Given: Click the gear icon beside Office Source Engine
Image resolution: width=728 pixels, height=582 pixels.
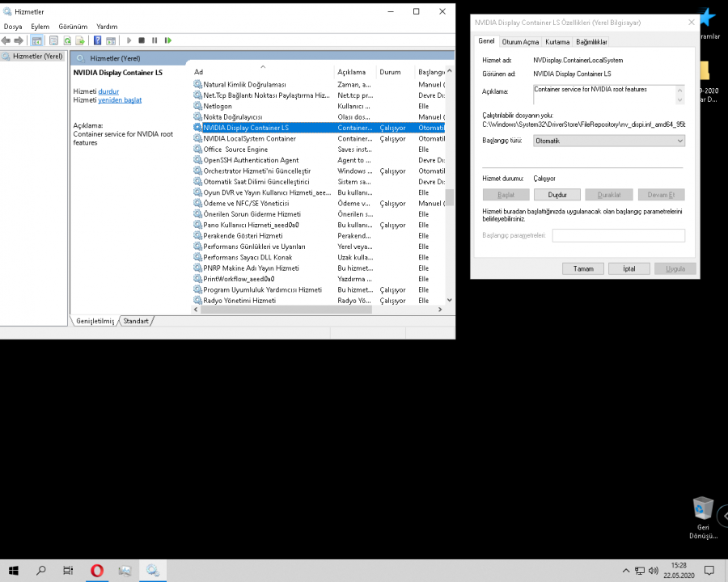Looking at the screenshot, I should click(x=197, y=149).
